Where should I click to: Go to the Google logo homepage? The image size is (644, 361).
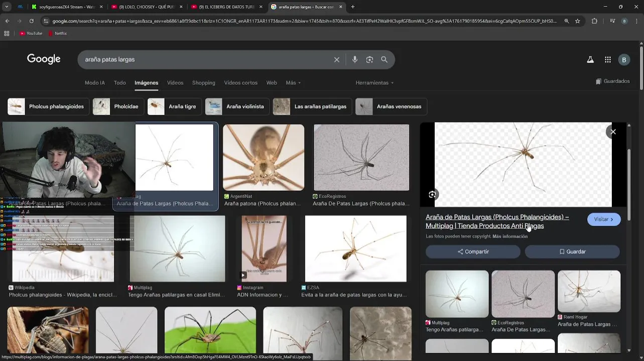(x=44, y=59)
